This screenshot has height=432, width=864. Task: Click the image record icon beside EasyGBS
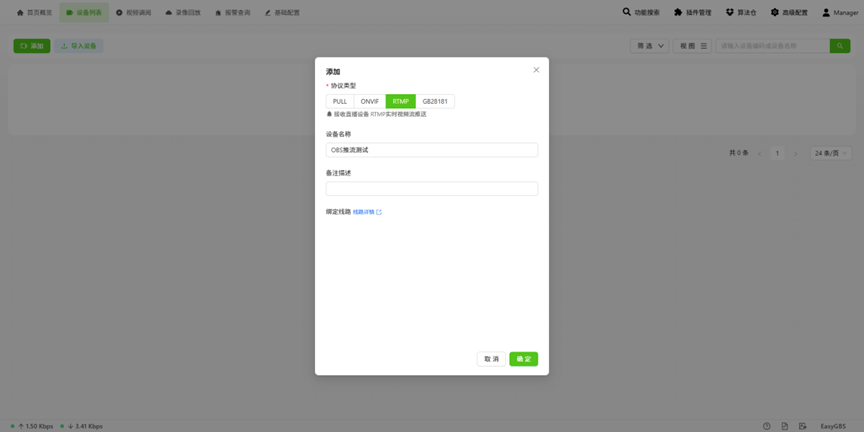[803, 426]
